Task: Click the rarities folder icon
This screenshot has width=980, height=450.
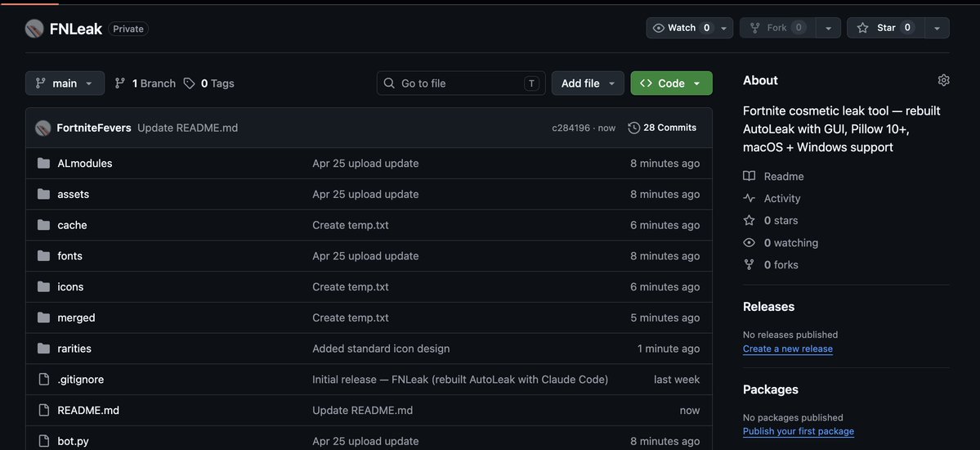Action: pyautogui.click(x=43, y=349)
